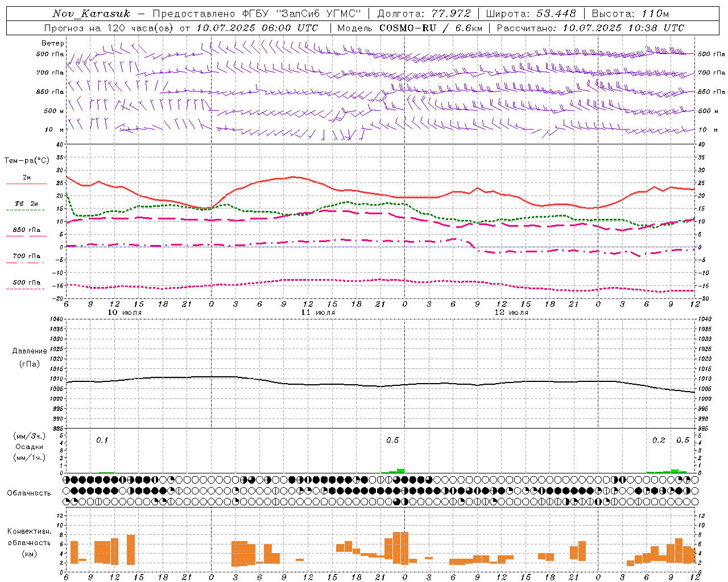The width and height of the screenshot is (728, 582).
Task: Select left 500 гПа wind level label
Action: click(x=50, y=55)
